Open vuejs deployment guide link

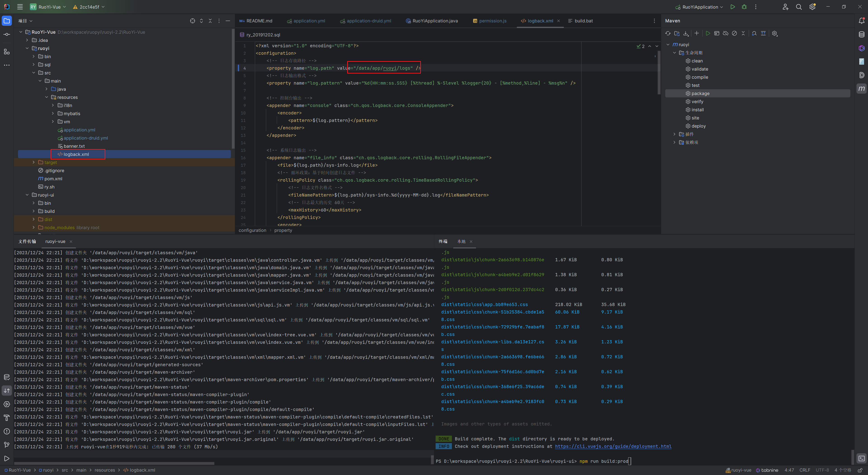coord(613,446)
